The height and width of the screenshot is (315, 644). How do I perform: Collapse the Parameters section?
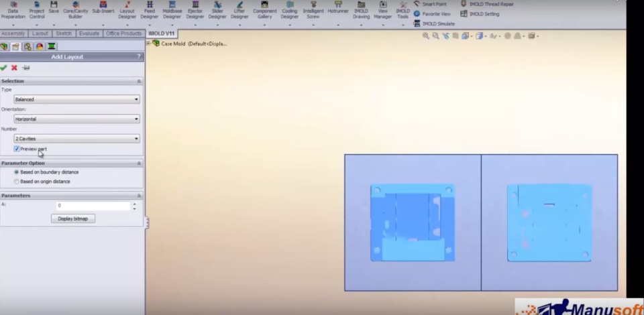pyautogui.click(x=139, y=196)
